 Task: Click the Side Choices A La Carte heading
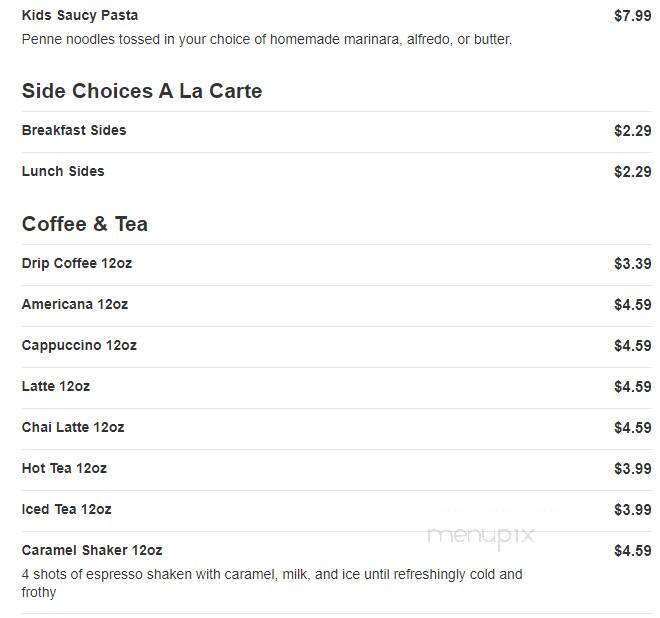[142, 91]
